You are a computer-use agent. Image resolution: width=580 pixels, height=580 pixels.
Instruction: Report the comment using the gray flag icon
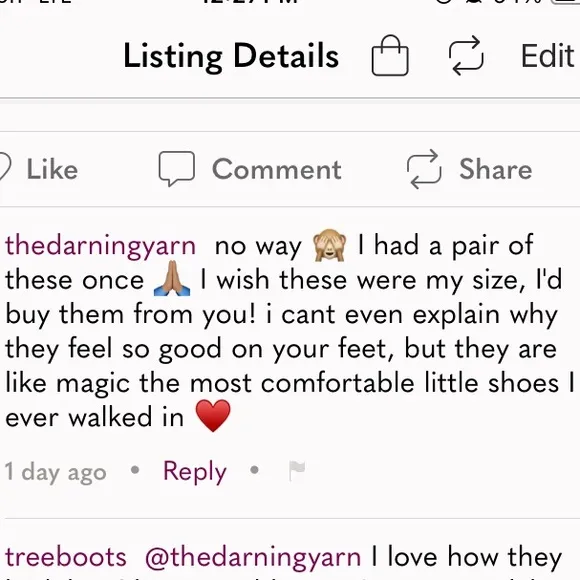(x=297, y=471)
